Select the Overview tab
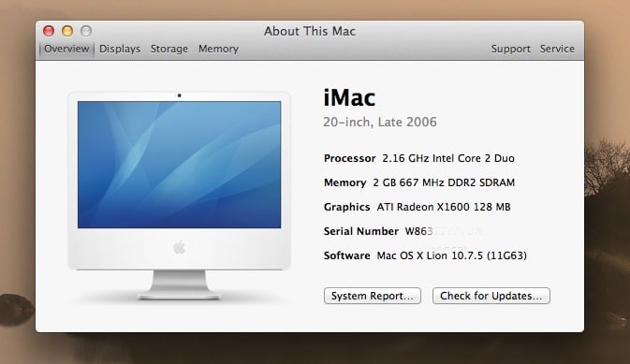The width and height of the screenshot is (630, 364). pos(66,49)
